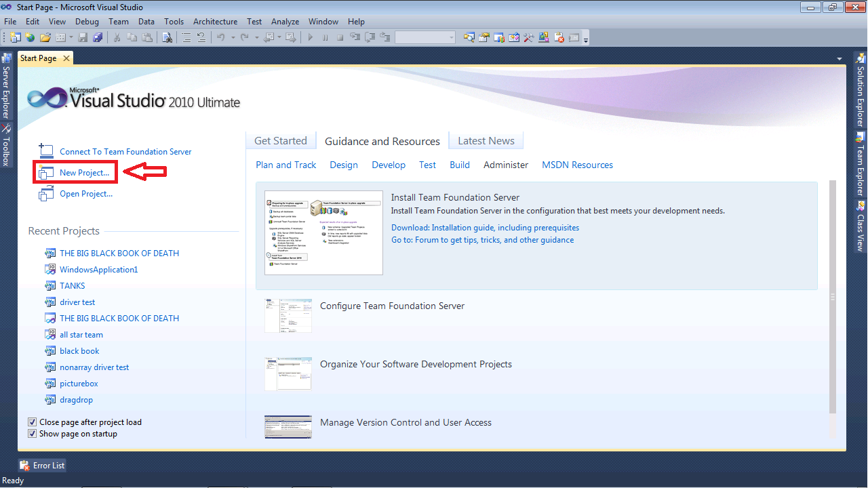Click the Undo arrow icon

coord(220,37)
